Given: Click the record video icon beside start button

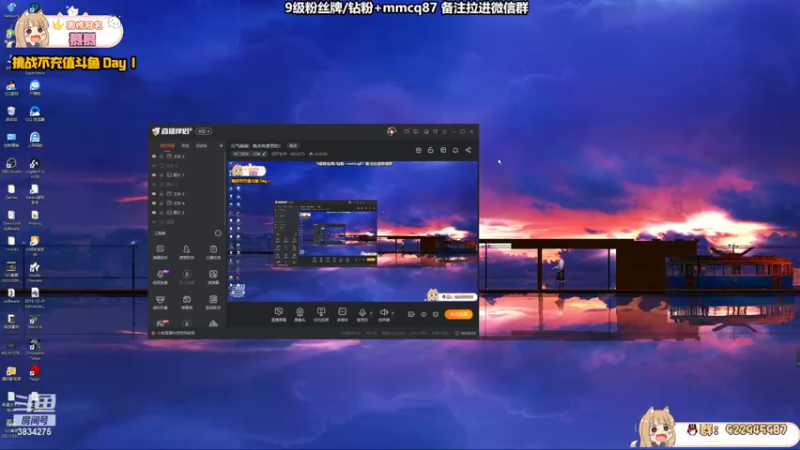Looking at the screenshot, I should pos(411,314).
